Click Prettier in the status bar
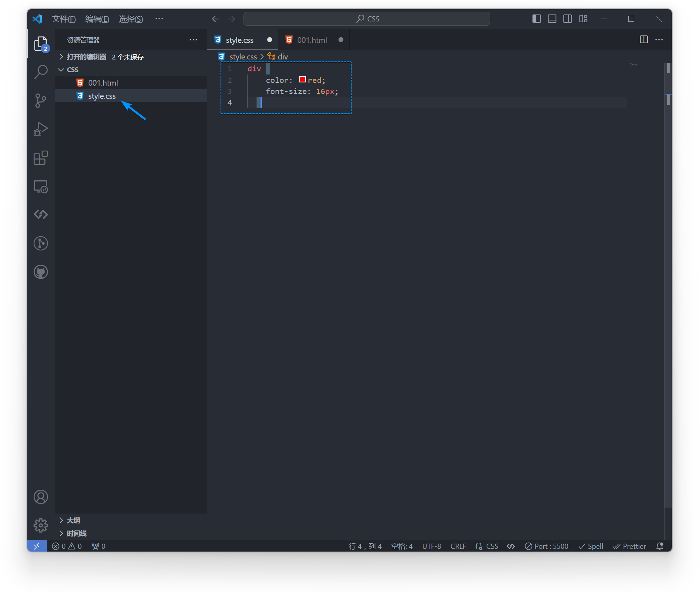Screen dimensions: 700x592 (630, 546)
